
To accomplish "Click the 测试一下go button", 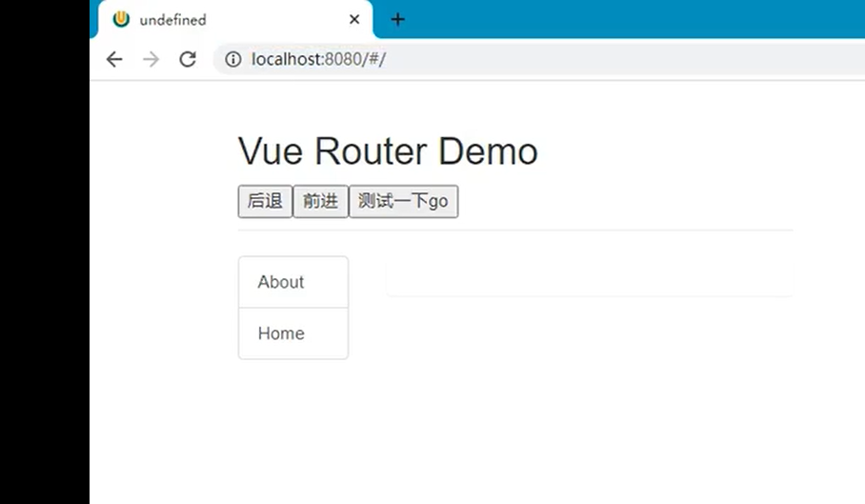I will (403, 201).
